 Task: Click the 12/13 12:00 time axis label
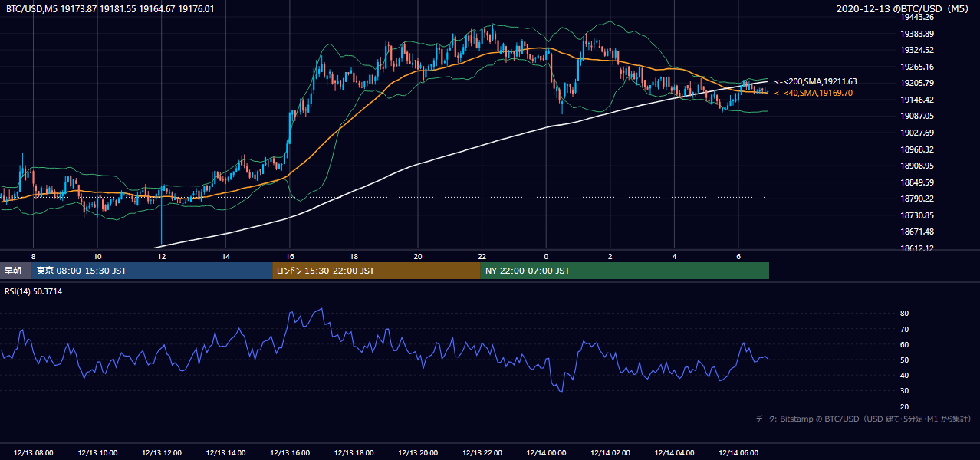click(x=162, y=453)
